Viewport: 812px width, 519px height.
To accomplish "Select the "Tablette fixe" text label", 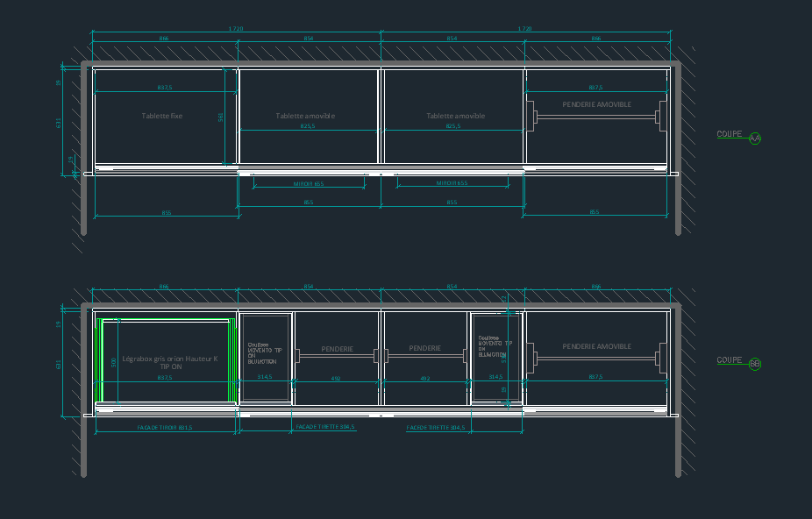I will coord(162,116).
